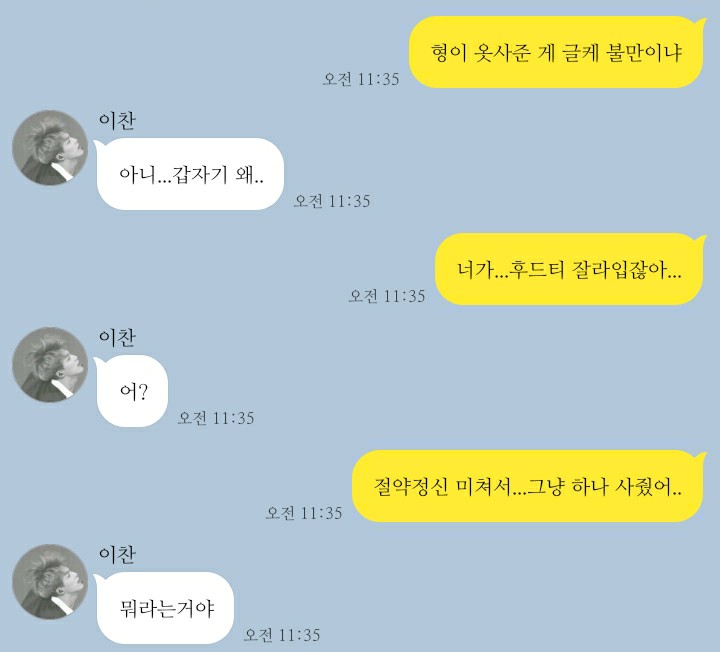Open 이찬's profile photo beside '뭐라는거야'
This screenshot has width=720, height=652.
pyautogui.click(x=50, y=582)
